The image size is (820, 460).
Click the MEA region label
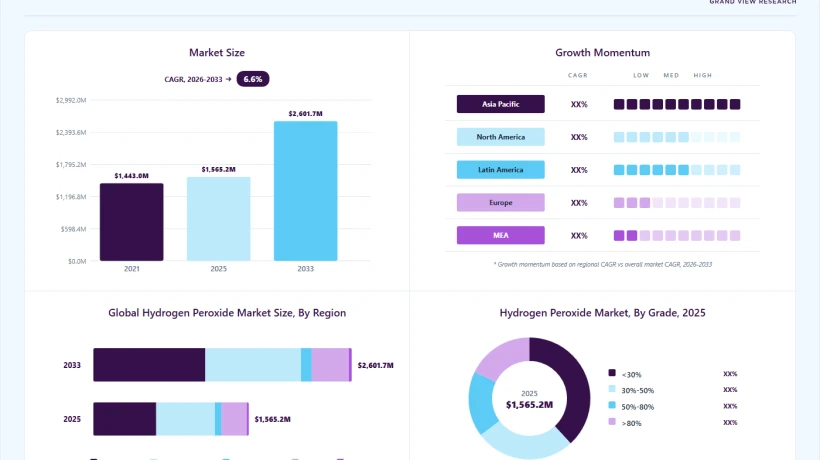pyautogui.click(x=500, y=235)
